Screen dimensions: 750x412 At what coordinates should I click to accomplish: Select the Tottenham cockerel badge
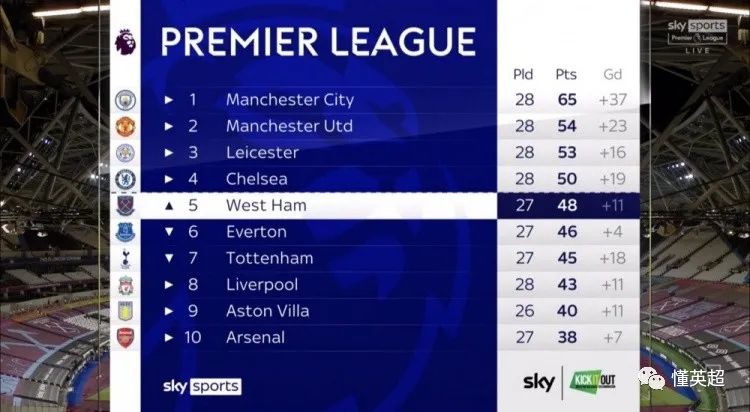point(125,258)
